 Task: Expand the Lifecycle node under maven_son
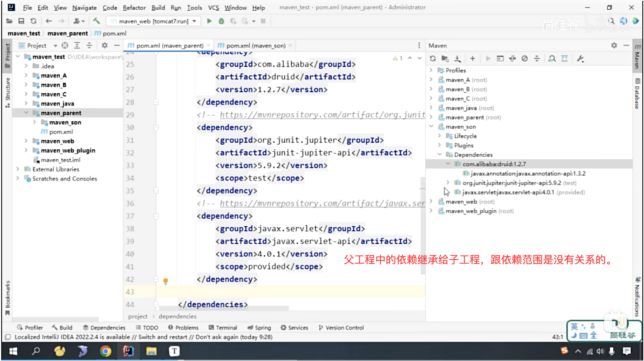(x=439, y=136)
